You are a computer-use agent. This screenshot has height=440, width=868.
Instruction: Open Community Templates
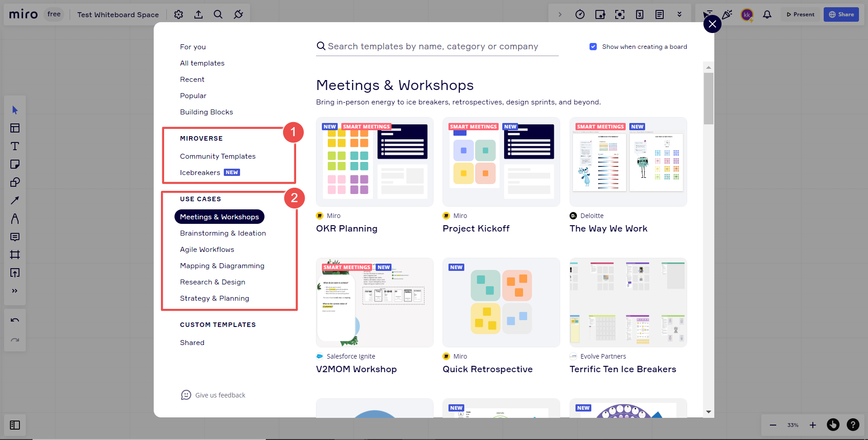click(218, 156)
